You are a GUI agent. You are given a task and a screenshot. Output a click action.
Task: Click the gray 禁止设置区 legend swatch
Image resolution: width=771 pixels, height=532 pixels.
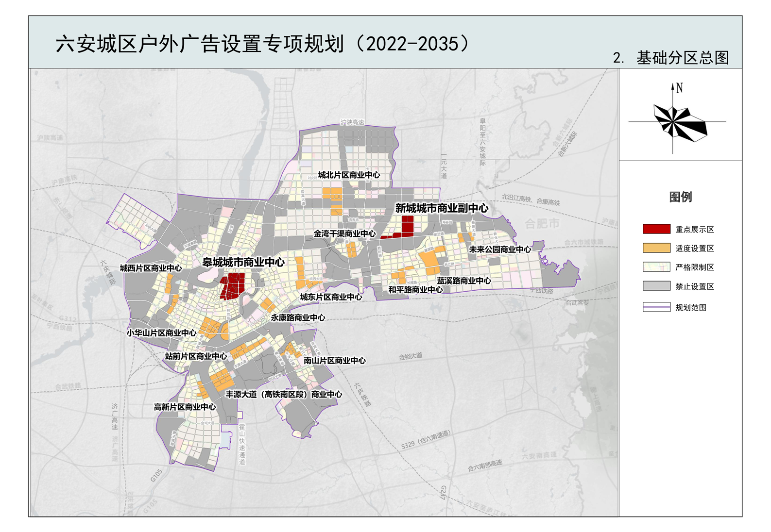coord(656,286)
